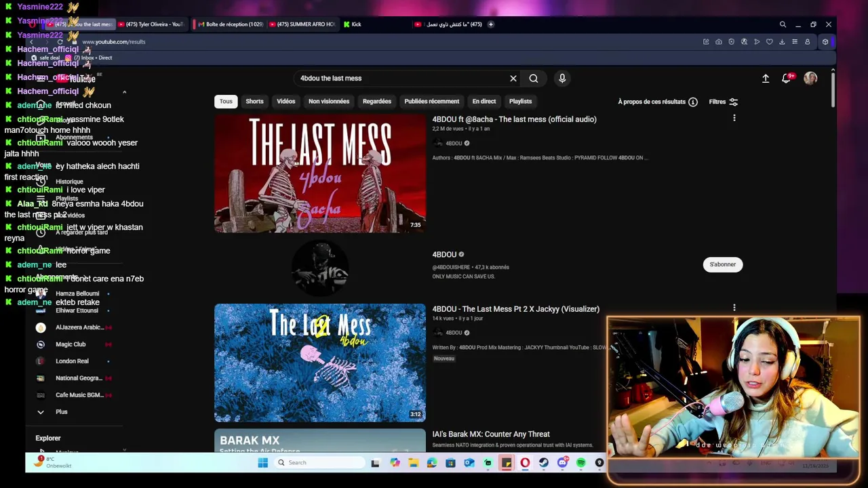
Task: Open a new browser tab with plus
Action: (491, 24)
